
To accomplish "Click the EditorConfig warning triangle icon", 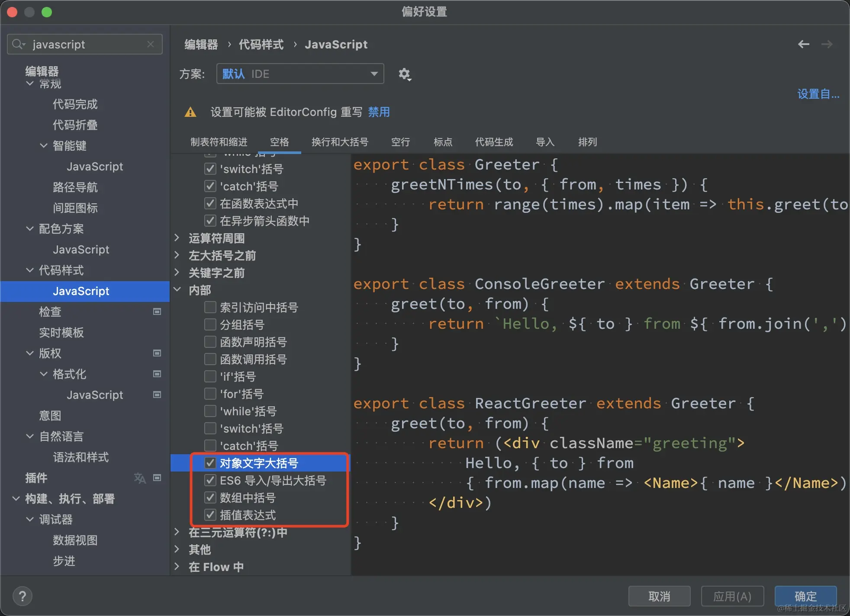I will [190, 112].
